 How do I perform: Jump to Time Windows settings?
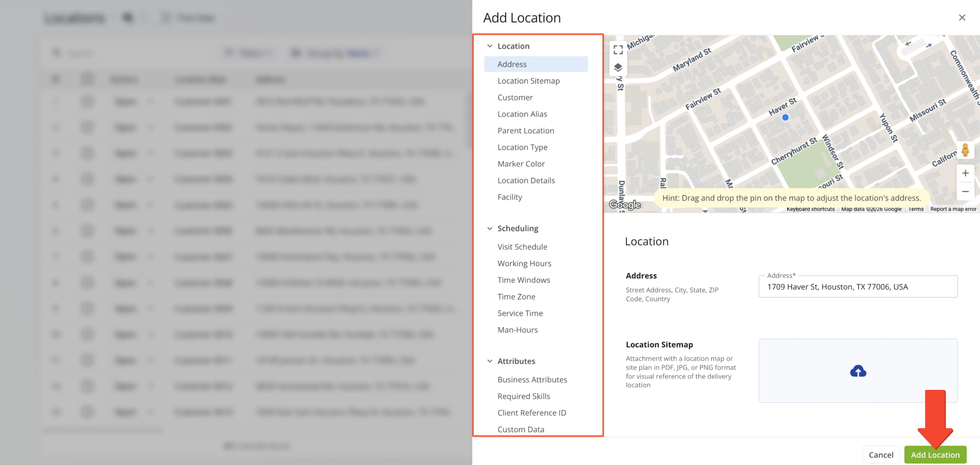point(523,280)
